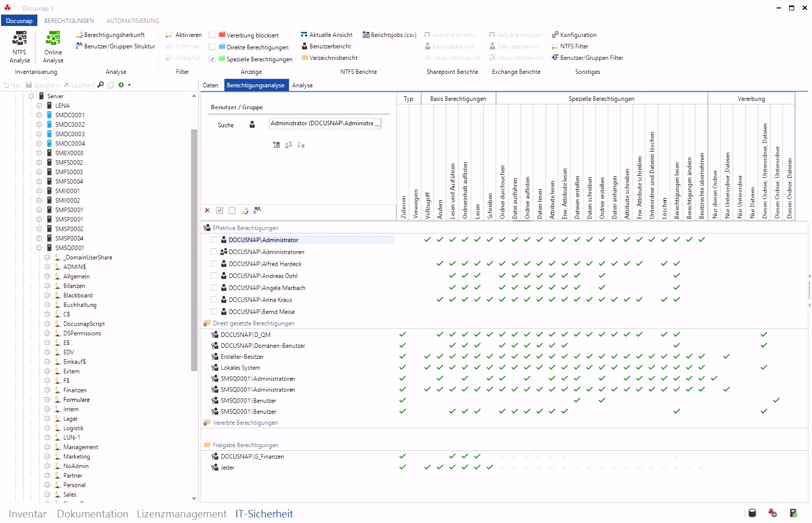Image resolution: width=812 pixels, height=523 pixels.
Task: Check the DOCUSNAP\Administratoren row checkbox
Action: 214,252
